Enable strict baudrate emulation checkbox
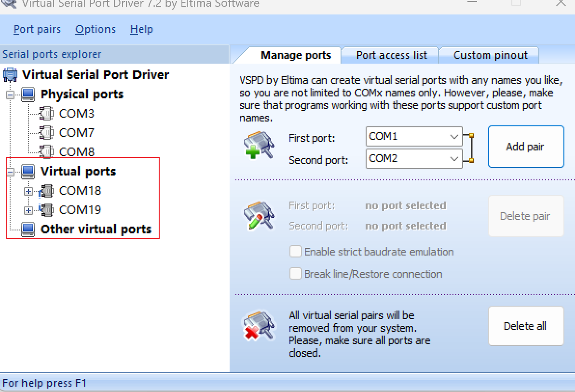575x392 pixels. (296, 252)
